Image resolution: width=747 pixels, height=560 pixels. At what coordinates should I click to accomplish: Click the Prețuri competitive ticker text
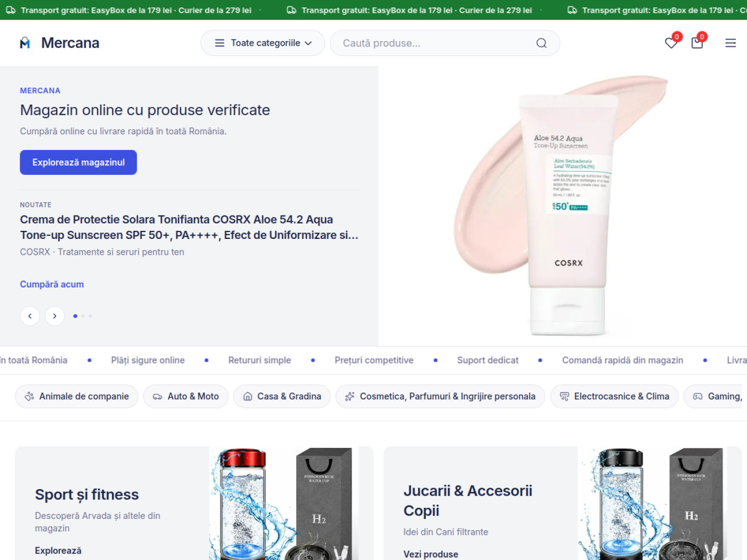click(374, 361)
